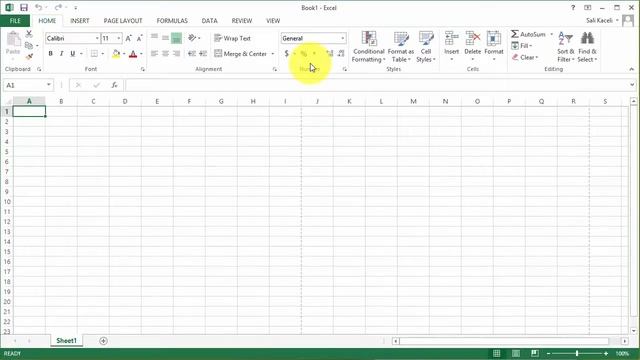Toggle Wrap Text

pos(233,38)
